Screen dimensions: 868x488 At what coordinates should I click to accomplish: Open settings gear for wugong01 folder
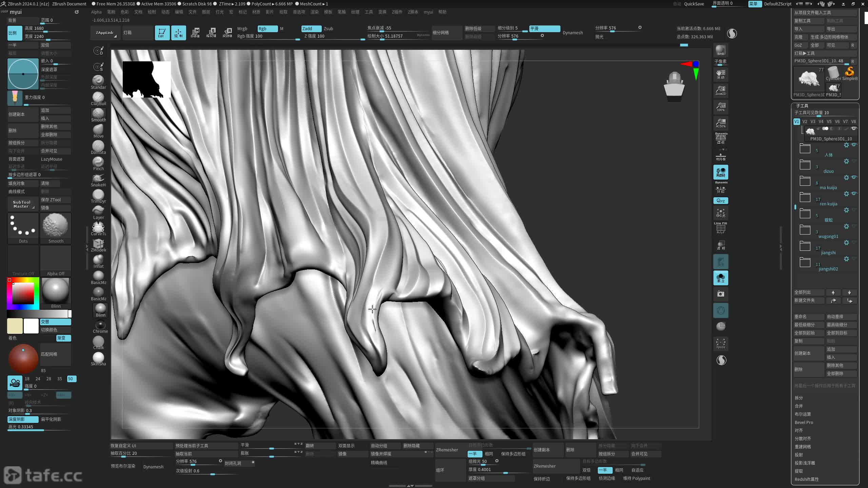tap(846, 226)
